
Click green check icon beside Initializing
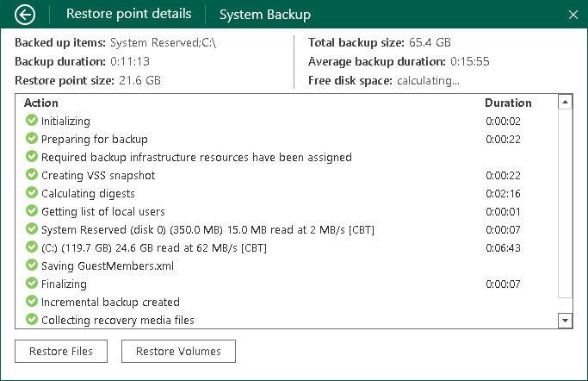(32, 121)
